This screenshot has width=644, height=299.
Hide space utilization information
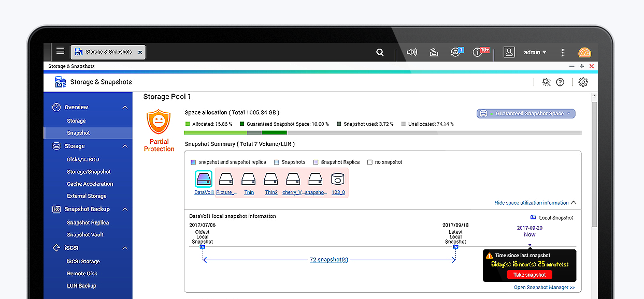pyautogui.click(x=535, y=203)
